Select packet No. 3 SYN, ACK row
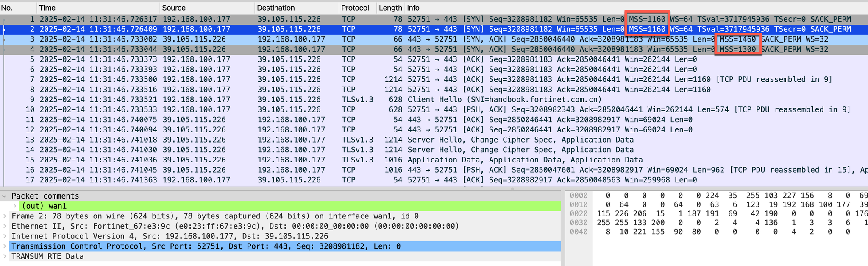The width and height of the screenshot is (868, 266). click(x=434, y=39)
